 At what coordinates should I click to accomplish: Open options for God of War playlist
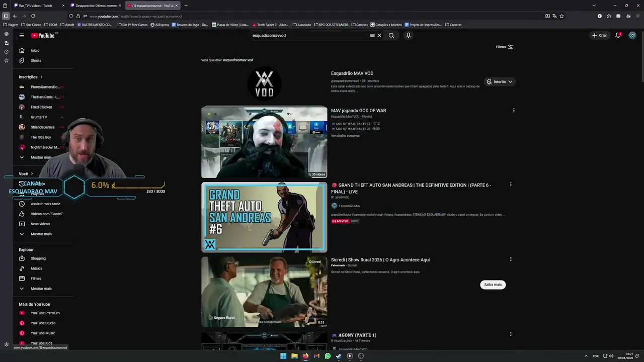coord(514,110)
